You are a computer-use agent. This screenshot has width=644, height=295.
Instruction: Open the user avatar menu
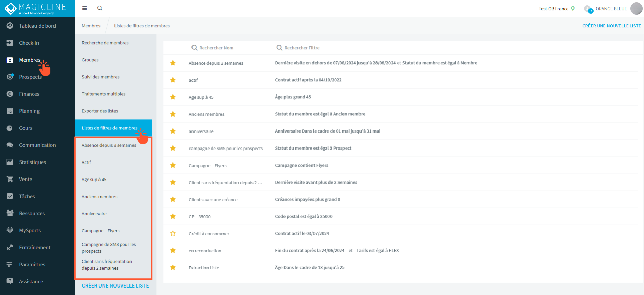coord(636,9)
